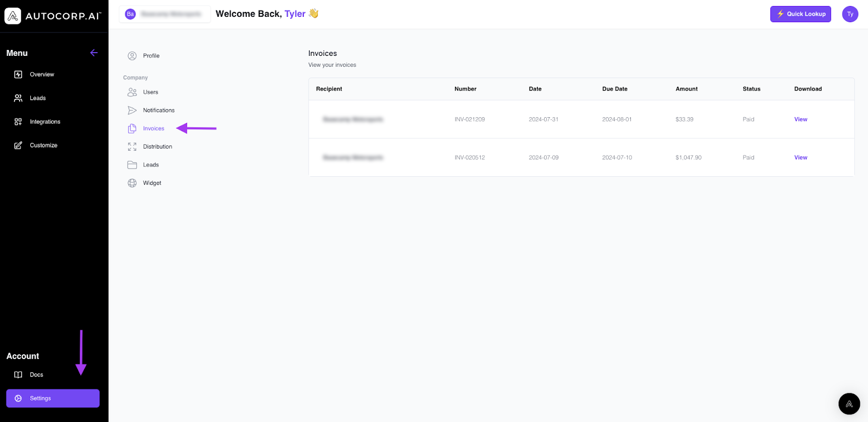Click the AutoCorp.AI logo icon
Screen dimensions: 868x422
point(13,16)
